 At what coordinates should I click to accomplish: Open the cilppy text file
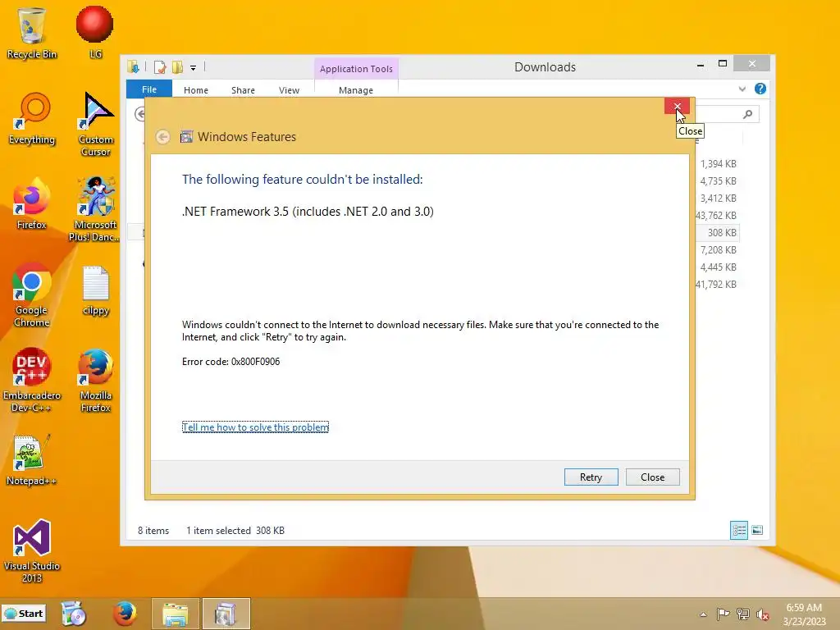point(96,290)
